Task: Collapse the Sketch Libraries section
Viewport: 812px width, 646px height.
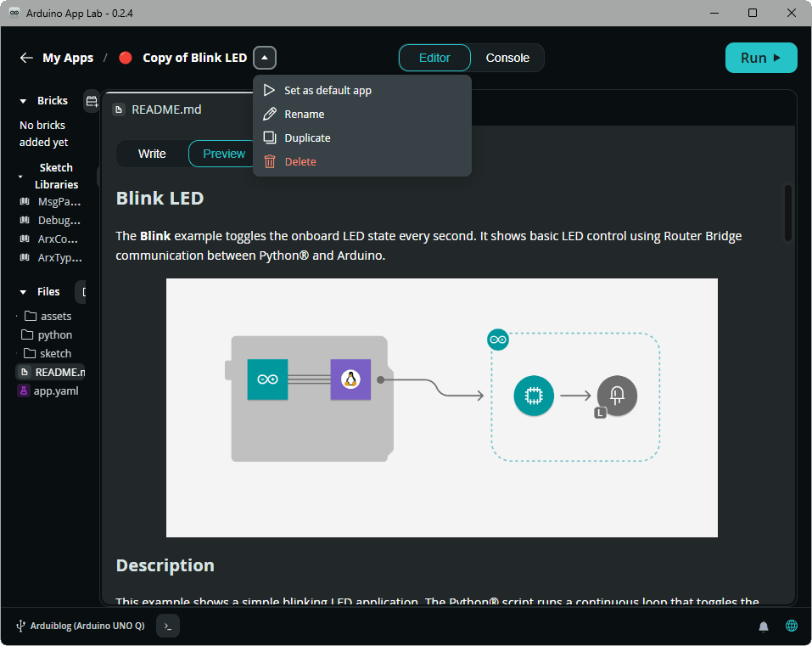Action: pyautogui.click(x=20, y=177)
